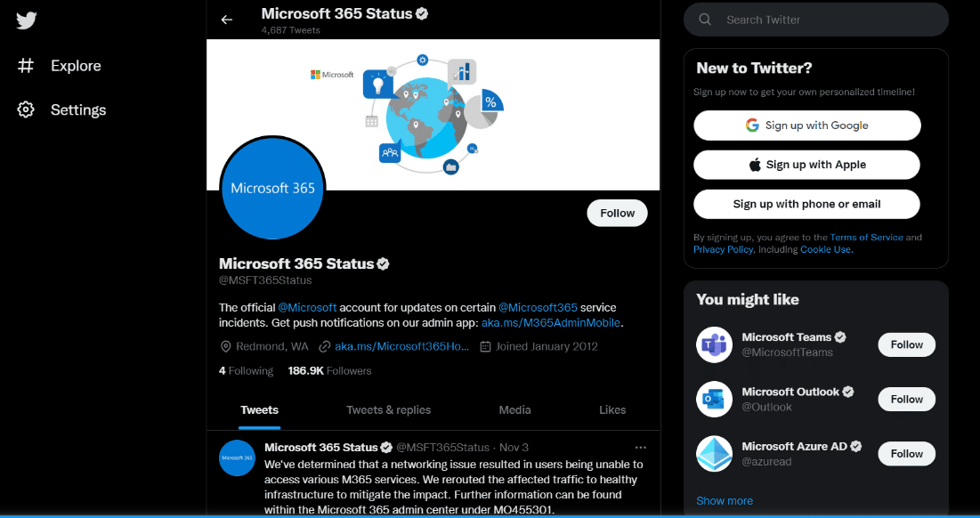Open the aka.ms/M365AdminMobile link
This screenshot has height=518, width=980.
tap(549, 323)
